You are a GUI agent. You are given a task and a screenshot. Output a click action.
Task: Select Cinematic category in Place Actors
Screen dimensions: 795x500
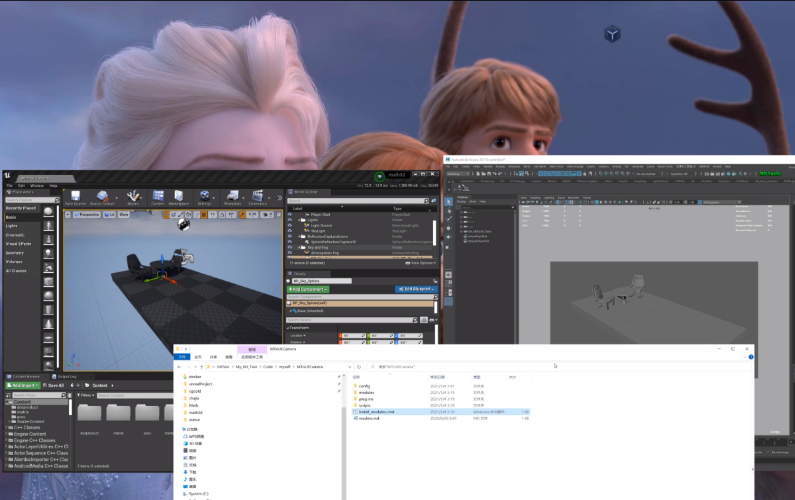(x=15, y=235)
